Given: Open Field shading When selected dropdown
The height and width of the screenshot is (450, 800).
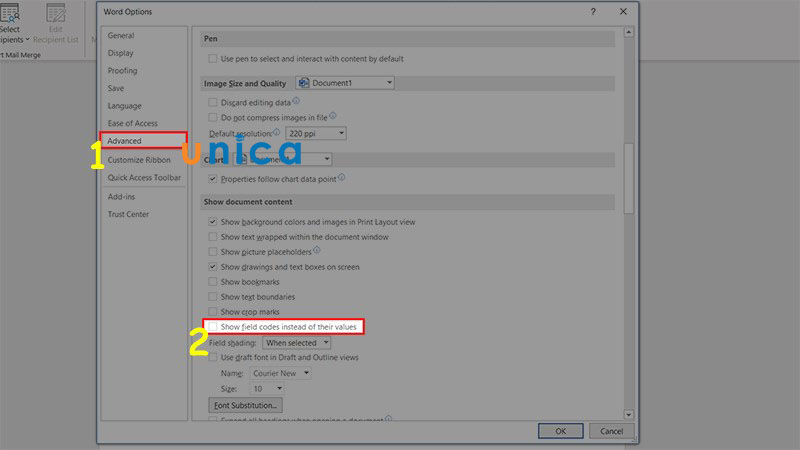Looking at the screenshot, I should point(296,343).
